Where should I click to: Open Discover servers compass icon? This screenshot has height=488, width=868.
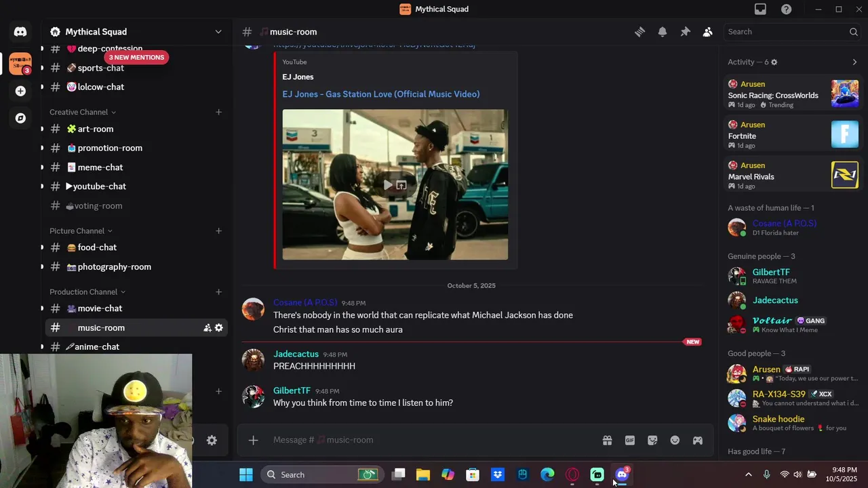click(20, 118)
